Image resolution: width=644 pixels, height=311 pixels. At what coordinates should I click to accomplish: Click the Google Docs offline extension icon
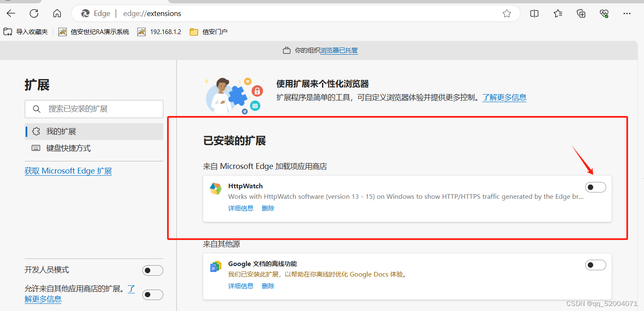[216, 266]
